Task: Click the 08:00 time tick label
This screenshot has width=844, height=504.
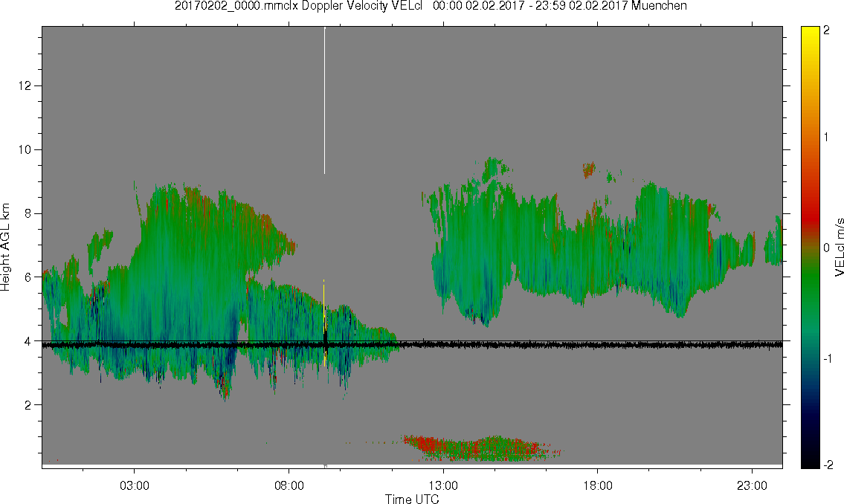Action: pyautogui.click(x=289, y=485)
